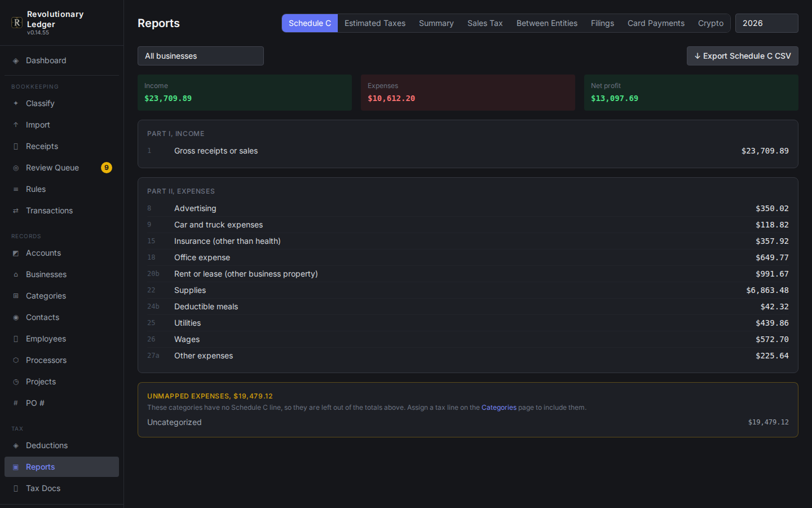The height and width of the screenshot is (508, 812).
Task: Click the Tax Docs sidebar icon
Action: click(x=16, y=489)
